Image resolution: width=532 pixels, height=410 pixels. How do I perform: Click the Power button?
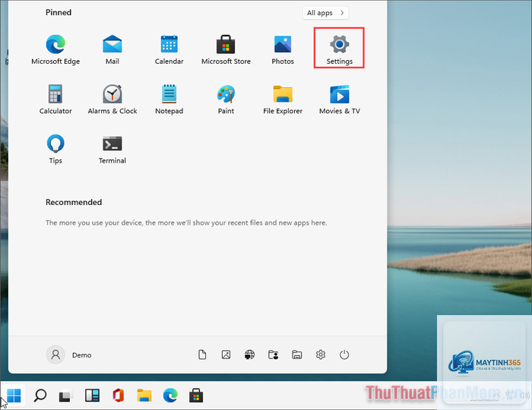click(344, 355)
